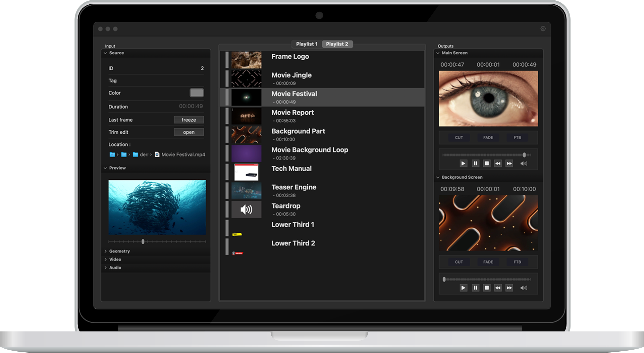Pause the Main Screen playback
This screenshot has width=644, height=353.
point(475,164)
